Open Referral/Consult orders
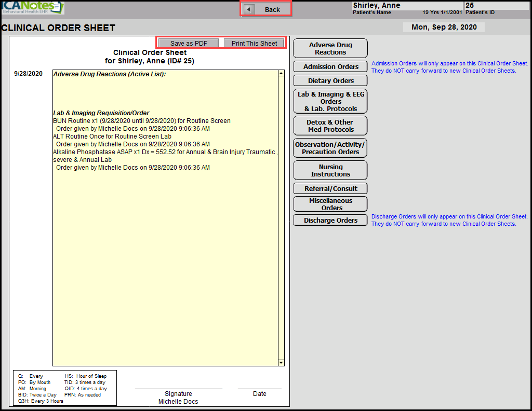The width and height of the screenshot is (532, 411). (x=330, y=188)
